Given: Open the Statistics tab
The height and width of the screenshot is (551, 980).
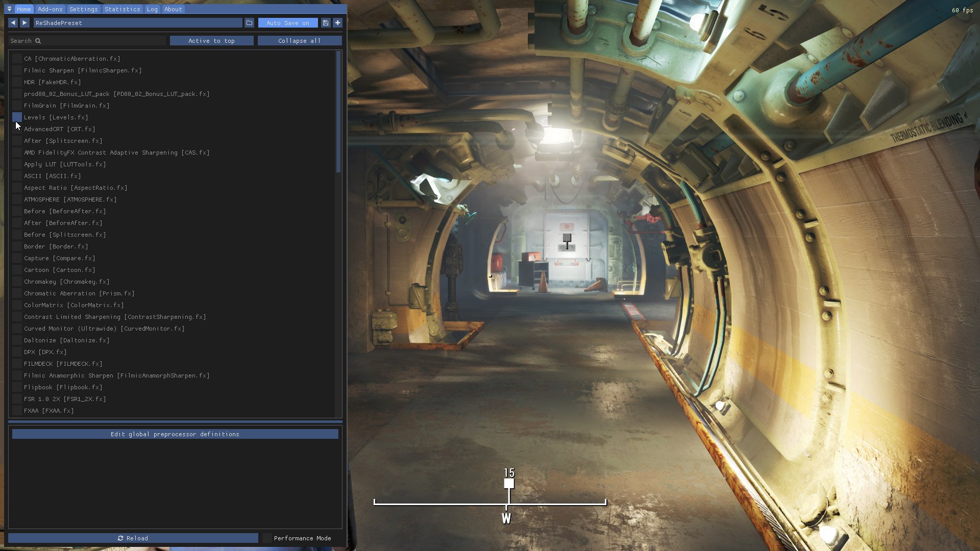Looking at the screenshot, I should tap(122, 9).
